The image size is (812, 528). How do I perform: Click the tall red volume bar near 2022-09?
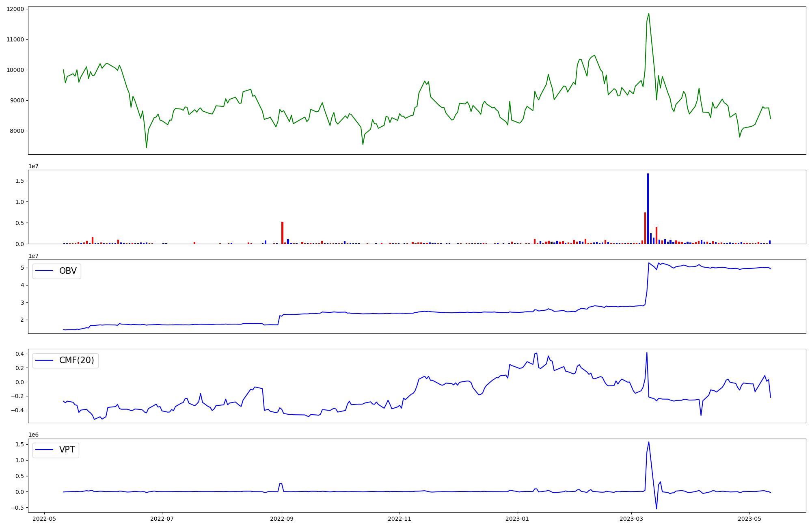(x=282, y=232)
